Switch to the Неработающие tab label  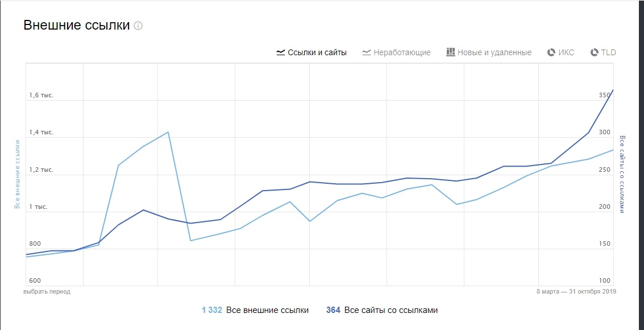pyautogui.click(x=402, y=52)
